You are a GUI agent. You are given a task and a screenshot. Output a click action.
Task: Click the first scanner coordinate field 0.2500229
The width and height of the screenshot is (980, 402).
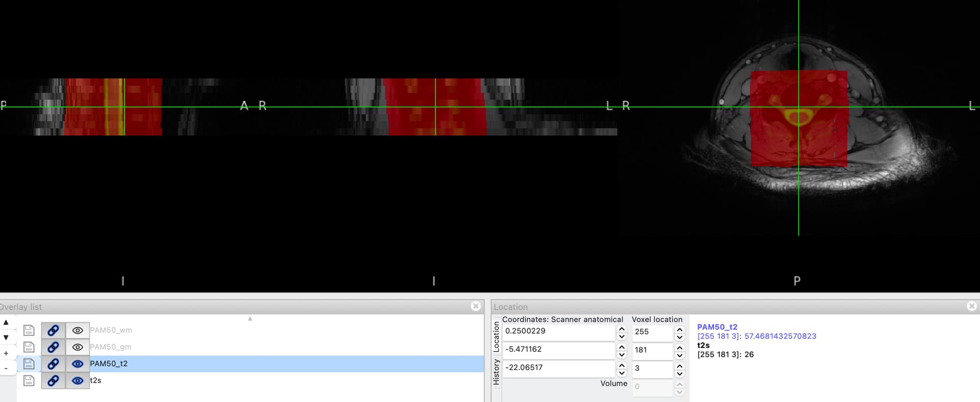pyautogui.click(x=558, y=332)
